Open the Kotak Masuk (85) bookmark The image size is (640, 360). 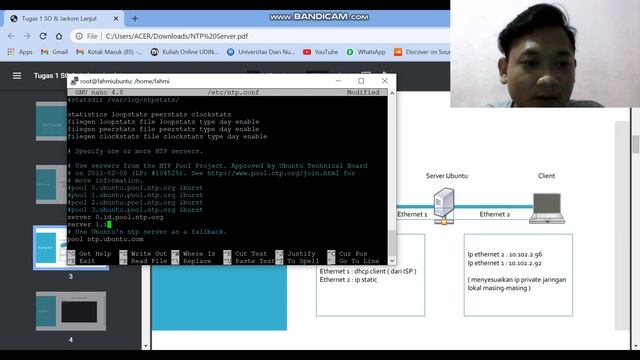tap(109, 52)
